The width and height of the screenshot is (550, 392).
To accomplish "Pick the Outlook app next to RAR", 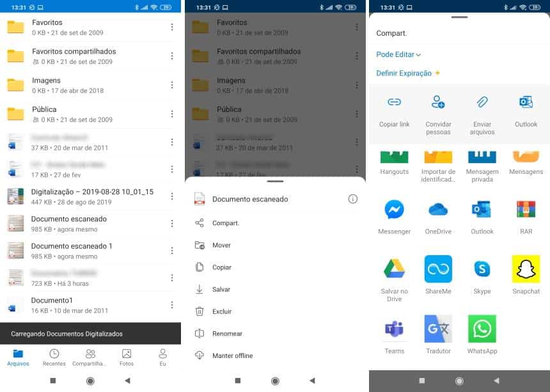I will point(482,217).
